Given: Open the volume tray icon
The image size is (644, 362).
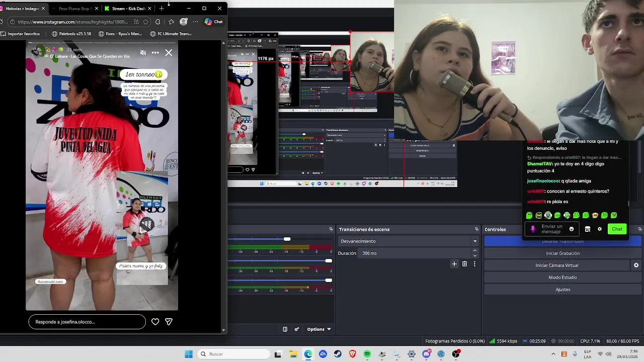Looking at the screenshot, I should click(609, 354).
